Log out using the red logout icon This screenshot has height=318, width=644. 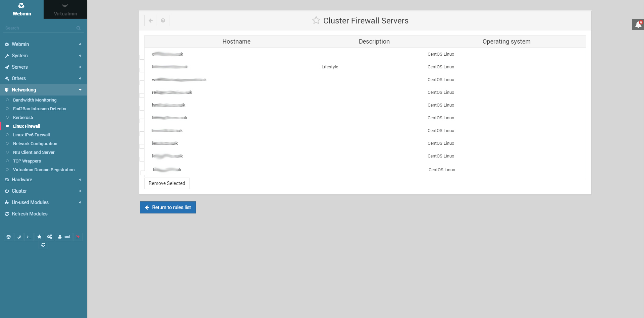coord(78,237)
